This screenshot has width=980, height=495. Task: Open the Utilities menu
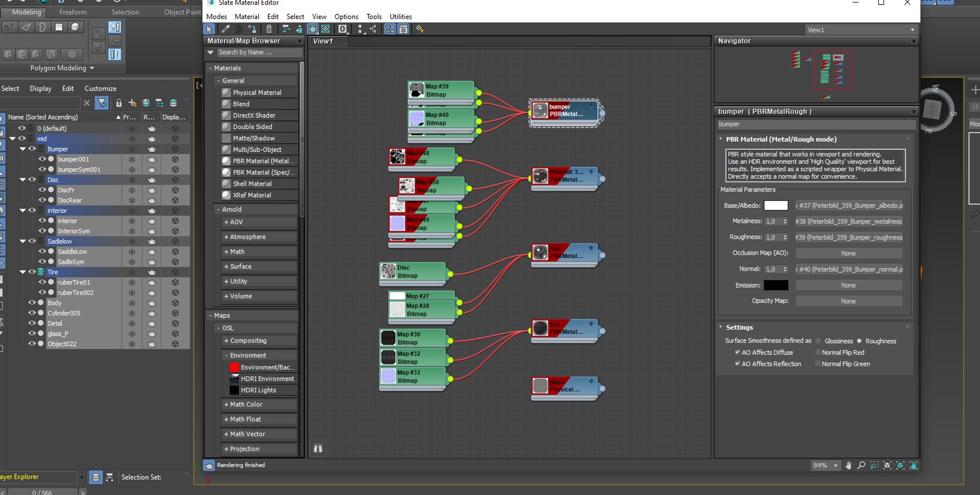pos(401,16)
